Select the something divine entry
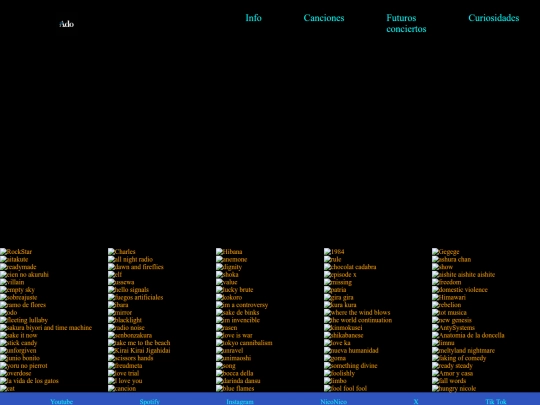The image size is (540, 405). 351,365
